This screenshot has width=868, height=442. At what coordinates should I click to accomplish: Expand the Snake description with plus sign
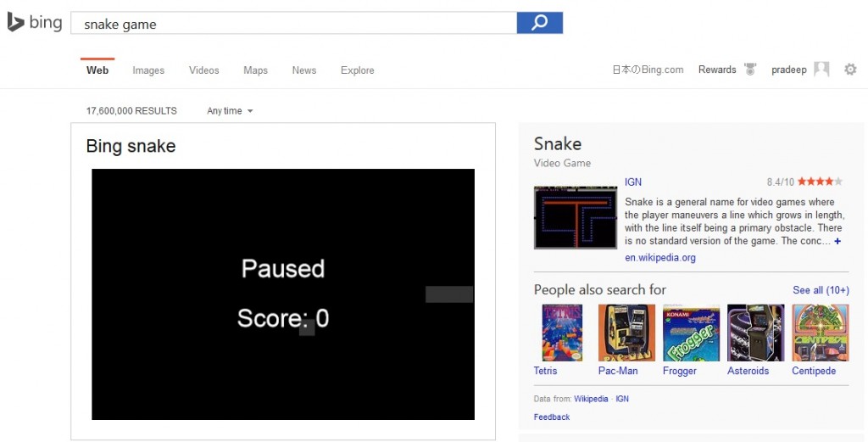(837, 242)
